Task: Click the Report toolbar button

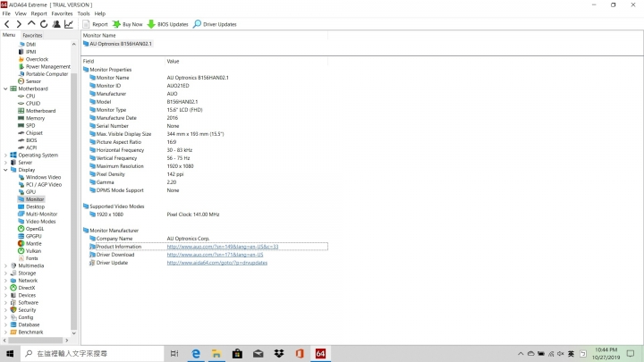Action: click(x=96, y=24)
